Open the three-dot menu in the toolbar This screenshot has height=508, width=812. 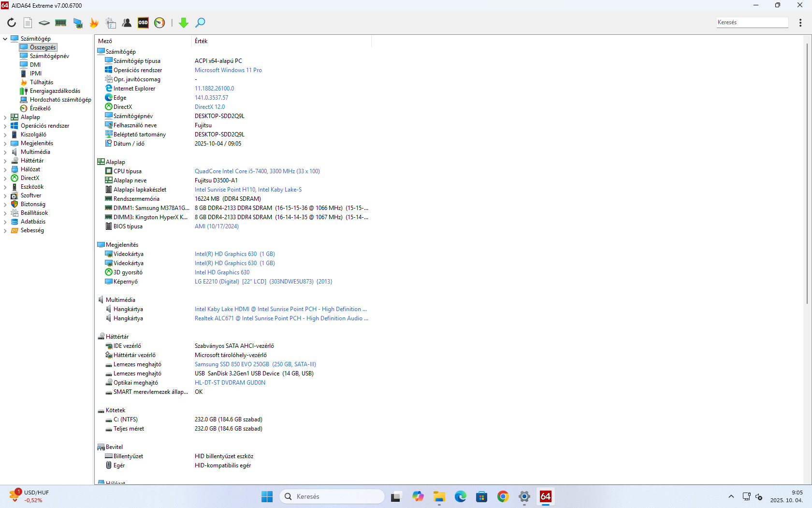[800, 23]
